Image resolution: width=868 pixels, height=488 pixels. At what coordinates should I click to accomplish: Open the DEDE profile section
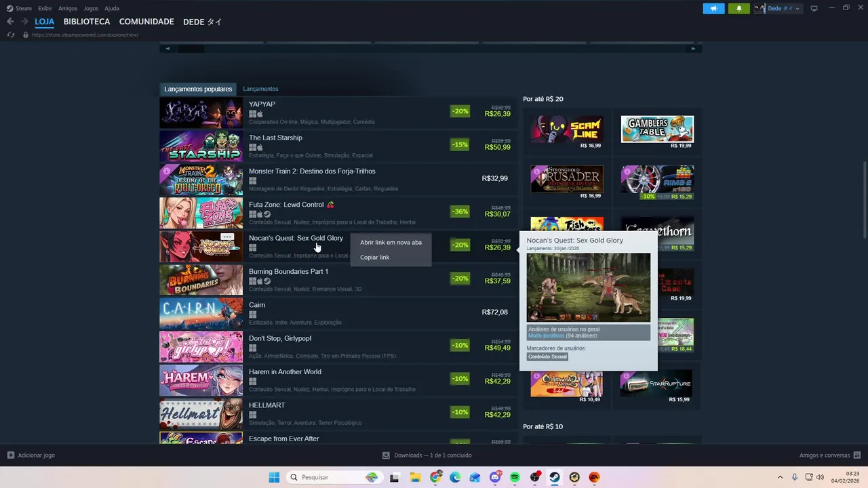click(202, 22)
